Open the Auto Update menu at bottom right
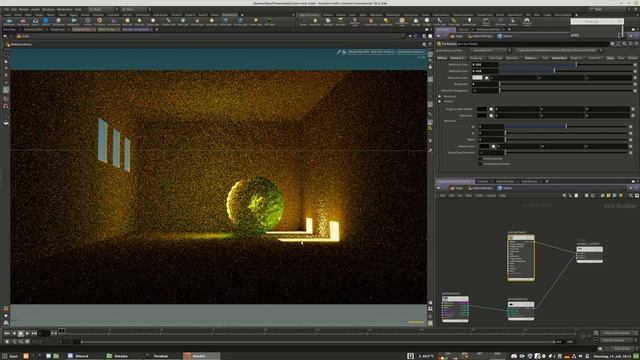 [622, 349]
